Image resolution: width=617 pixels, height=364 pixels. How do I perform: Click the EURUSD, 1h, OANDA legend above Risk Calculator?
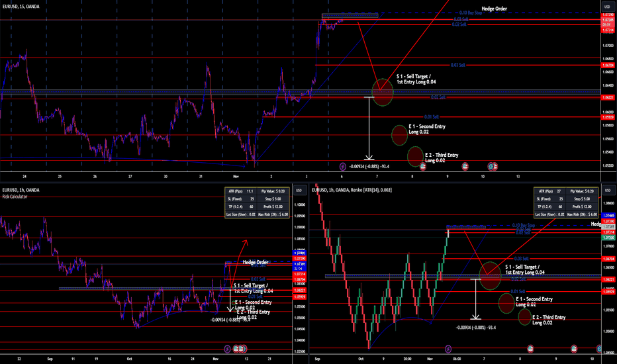tap(21, 190)
